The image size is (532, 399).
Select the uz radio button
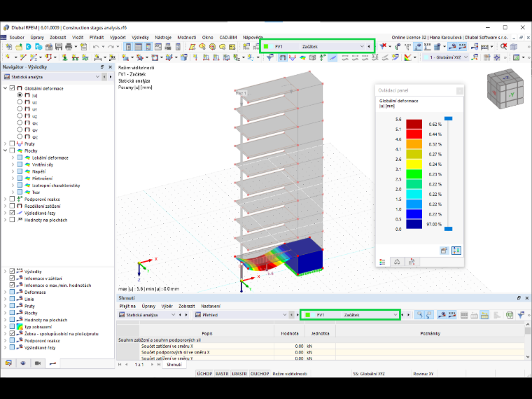pos(20,116)
